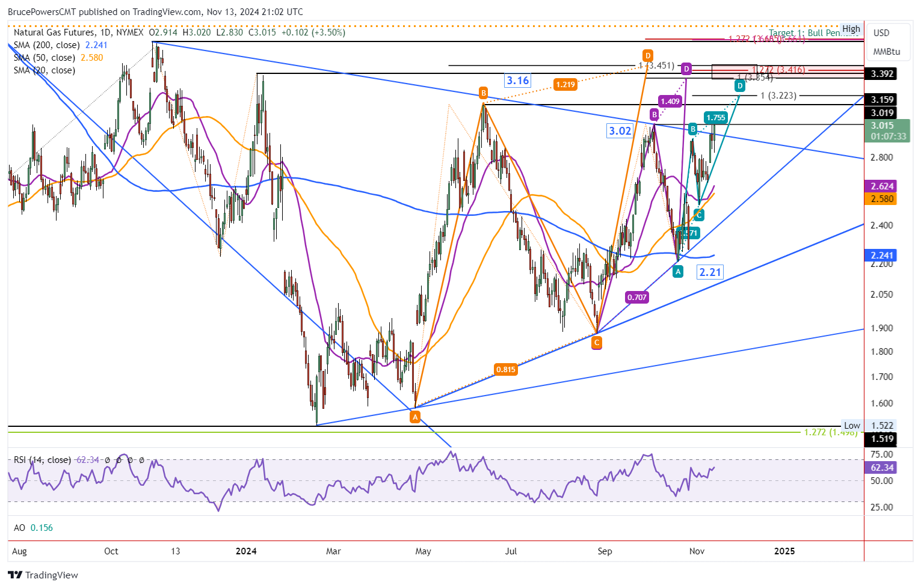Select the teal pattern point A marker

tap(678, 272)
